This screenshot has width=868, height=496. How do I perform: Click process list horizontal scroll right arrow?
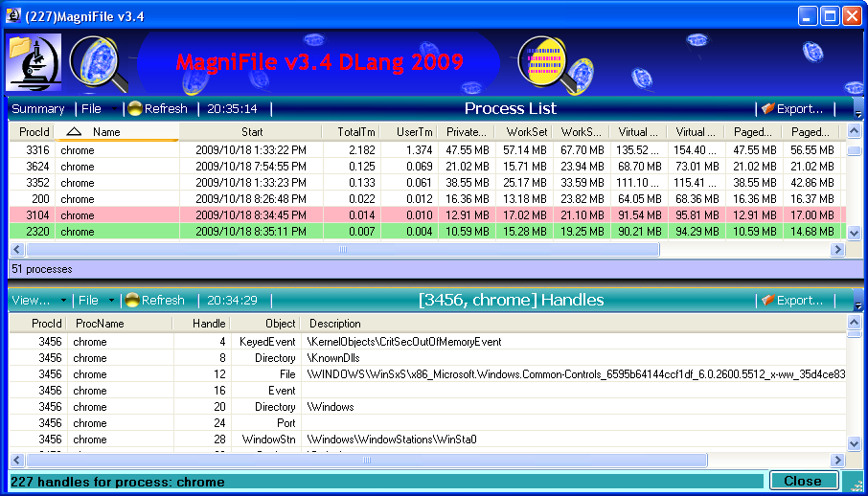(x=838, y=250)
